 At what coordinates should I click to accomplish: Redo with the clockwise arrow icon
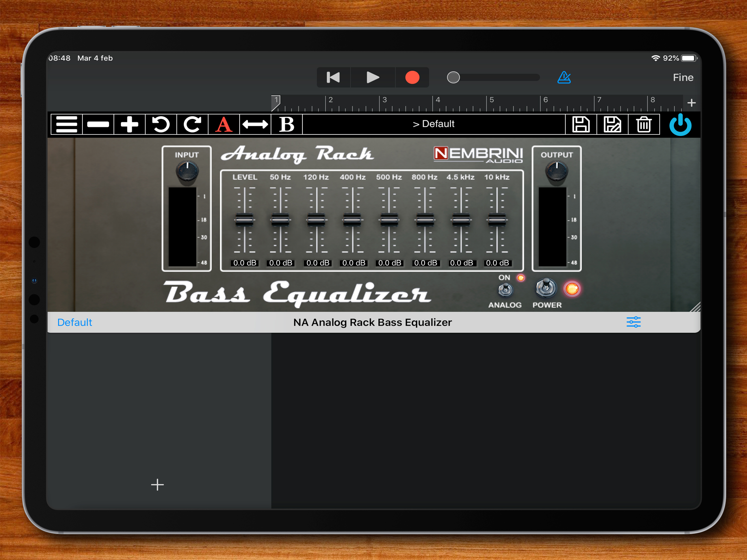pos(192,124)
